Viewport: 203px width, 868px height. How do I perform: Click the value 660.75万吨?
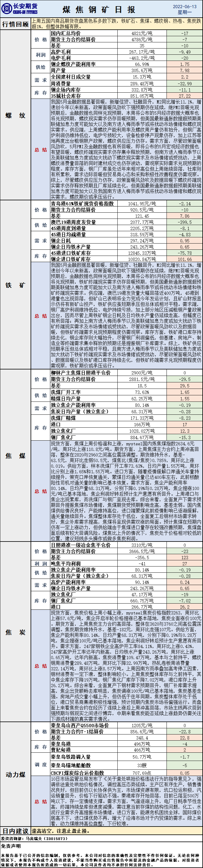click(x=142, y=600)
